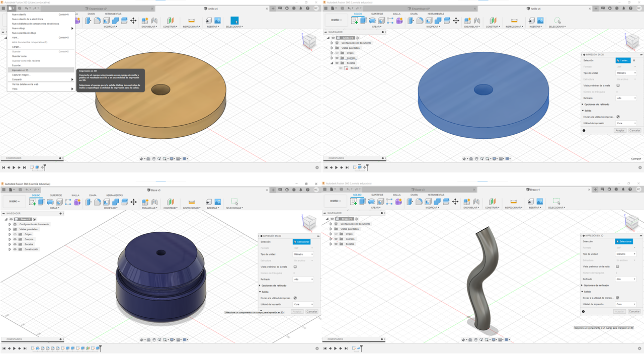The width and height of the screenshot is (644, 362).
Task: Click play button in Base v3 timeline
Action: pos(14,348)
